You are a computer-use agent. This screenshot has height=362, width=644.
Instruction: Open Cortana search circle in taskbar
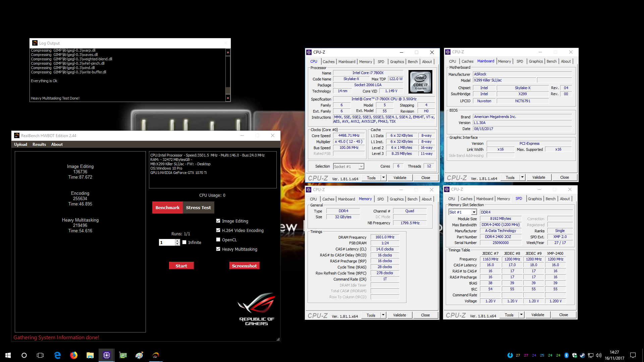24,355
